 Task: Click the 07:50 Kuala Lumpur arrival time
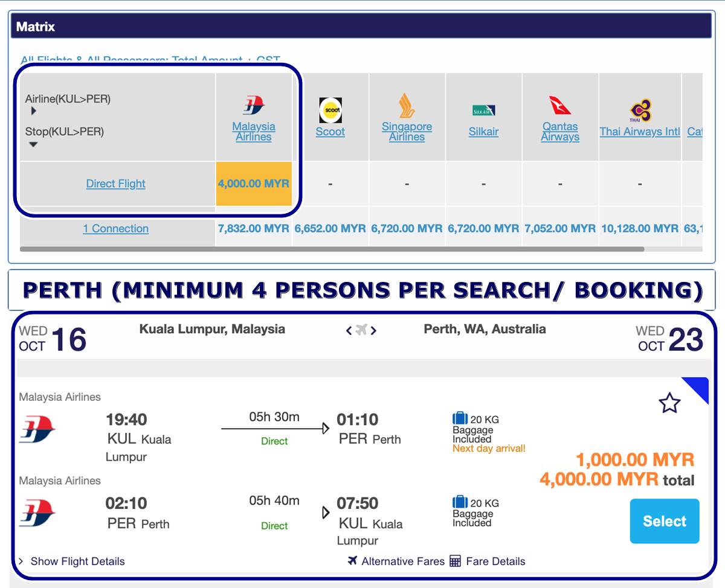359,503
